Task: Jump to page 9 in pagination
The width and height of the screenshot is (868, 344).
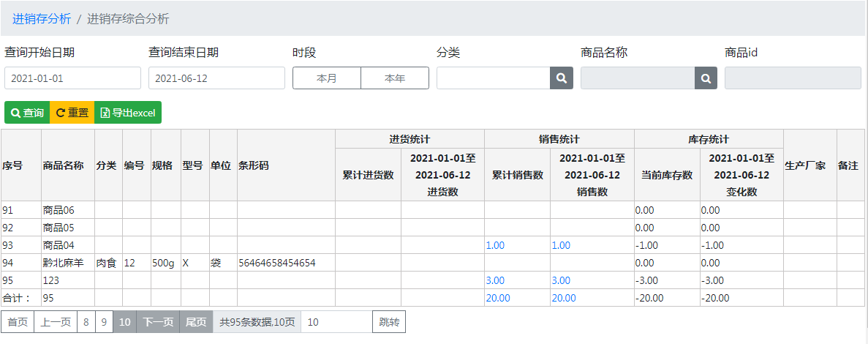Action: pos(104,322)
